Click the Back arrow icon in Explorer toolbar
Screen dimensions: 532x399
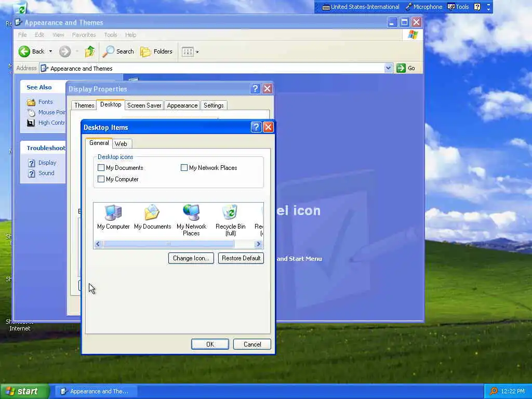(24, 51)
